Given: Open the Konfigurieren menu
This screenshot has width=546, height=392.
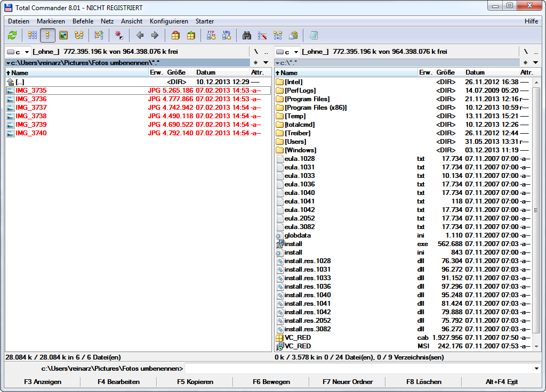Looking at the screenshot, I should (x=168, y=21).
